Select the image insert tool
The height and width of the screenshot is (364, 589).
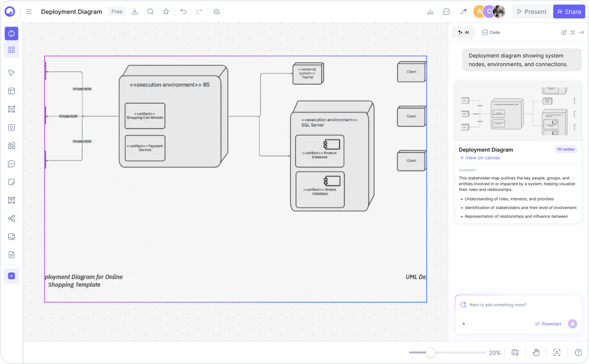point(11,236)
